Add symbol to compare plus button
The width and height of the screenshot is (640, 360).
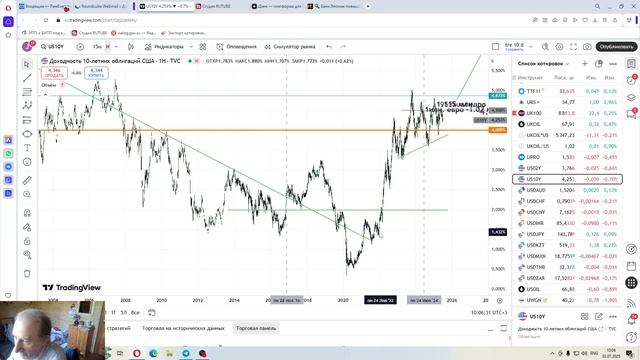click(80, 47)
